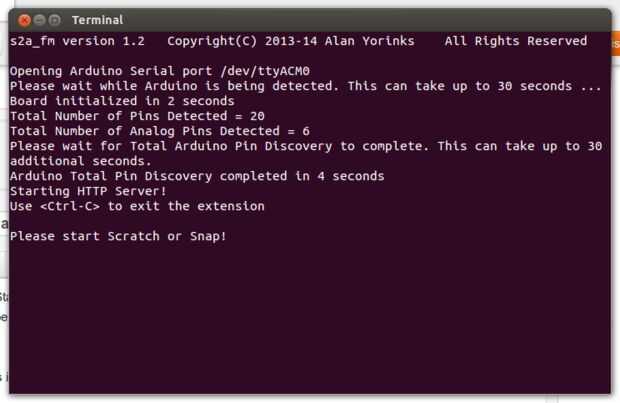Close the Terminal window
620x403 pixels.
coord(24,20)
